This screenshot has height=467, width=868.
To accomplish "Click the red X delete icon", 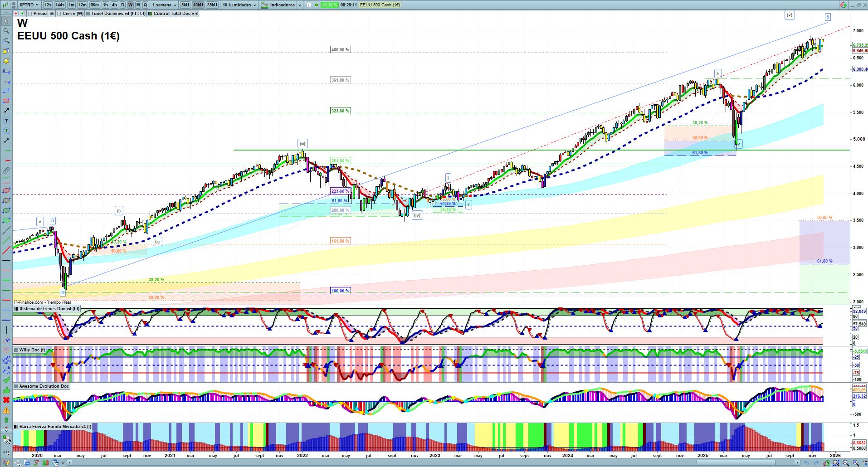I will (x=6, y=400).
